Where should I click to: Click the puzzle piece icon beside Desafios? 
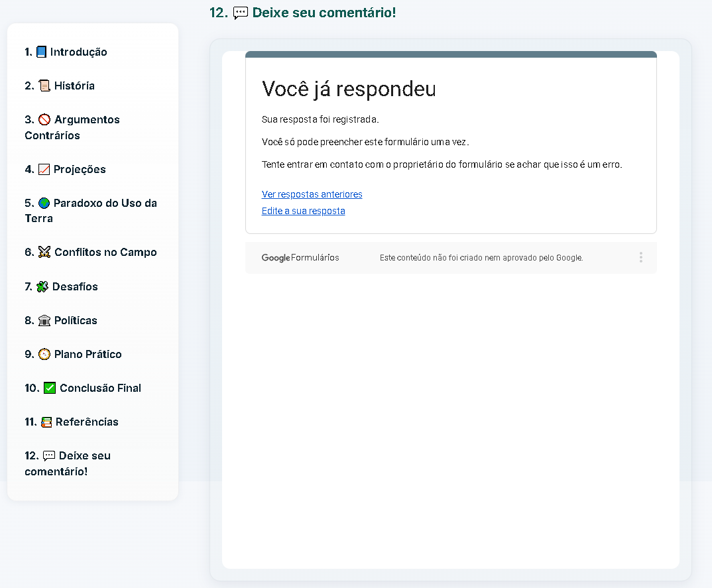point(42,286)
